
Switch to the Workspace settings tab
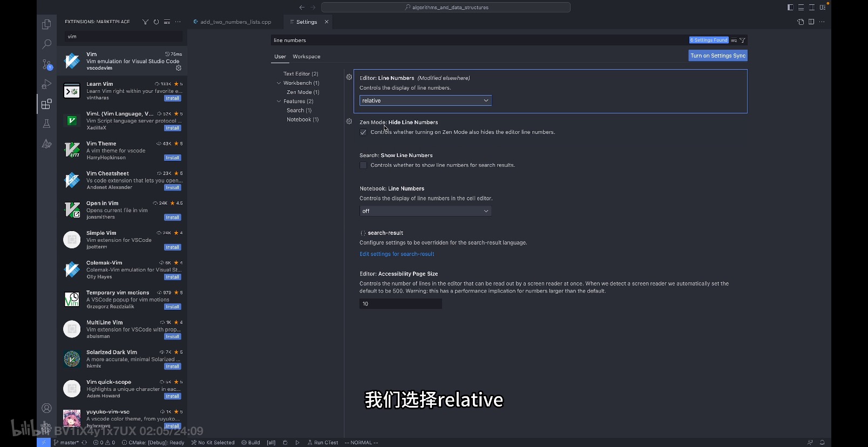tap(306, 57)
